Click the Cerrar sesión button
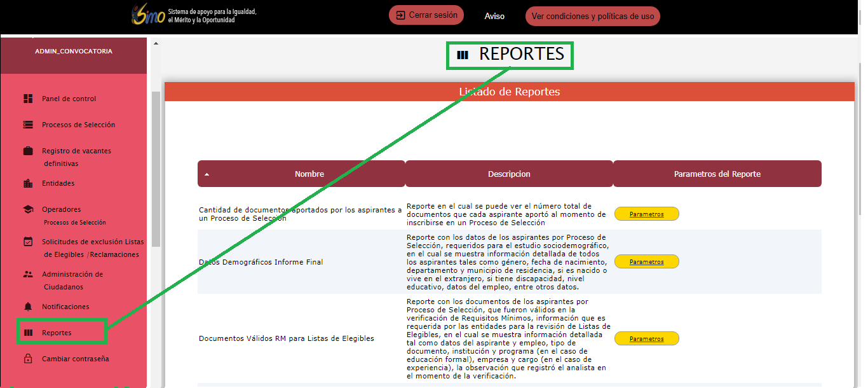 (x=426, y=15)
